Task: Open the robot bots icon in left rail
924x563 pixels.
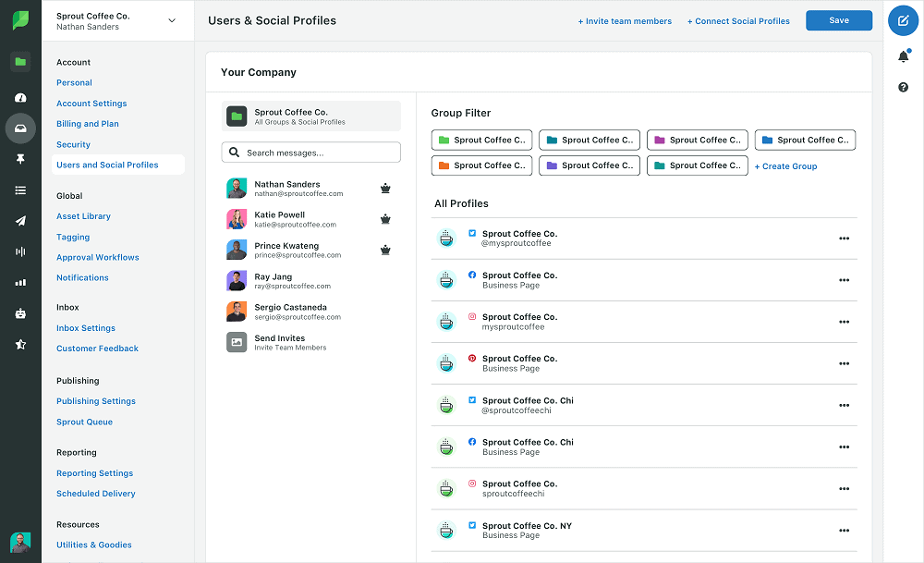Action: click(20, 313)
